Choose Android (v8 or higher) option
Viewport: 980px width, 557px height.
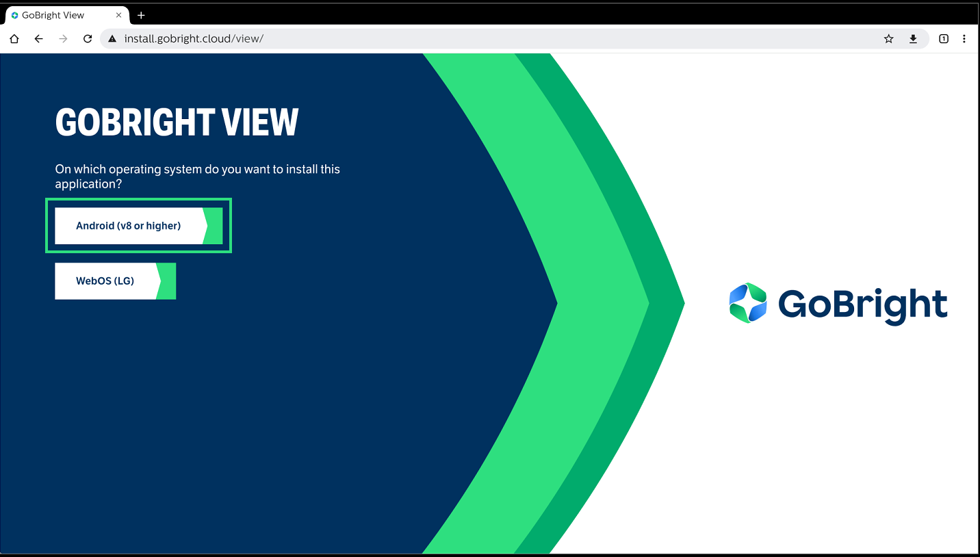pyautogui.click(x=129, y=226)
